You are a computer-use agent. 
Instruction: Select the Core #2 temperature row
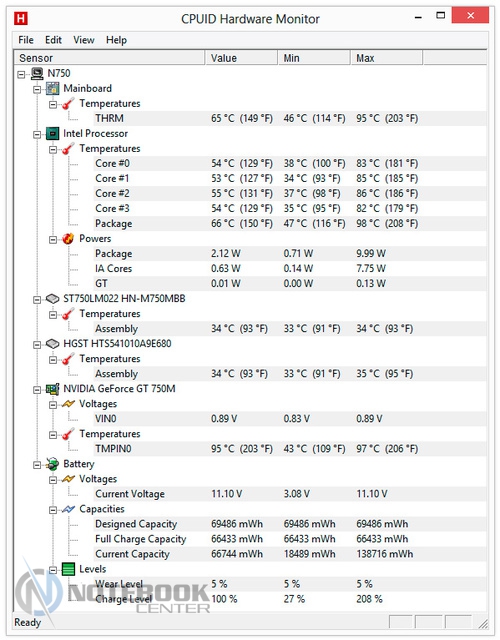tap(290, 193)
